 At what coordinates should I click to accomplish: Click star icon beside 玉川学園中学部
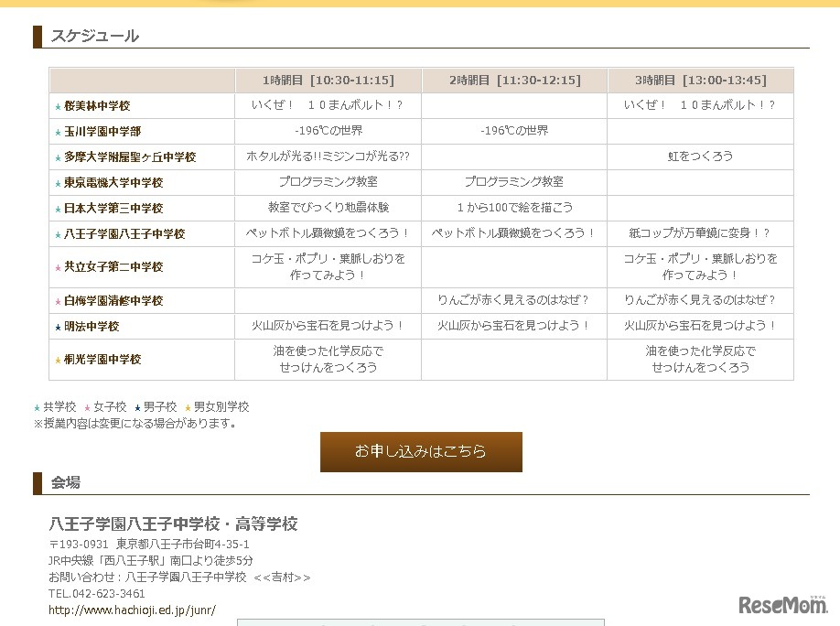[58, 133]
